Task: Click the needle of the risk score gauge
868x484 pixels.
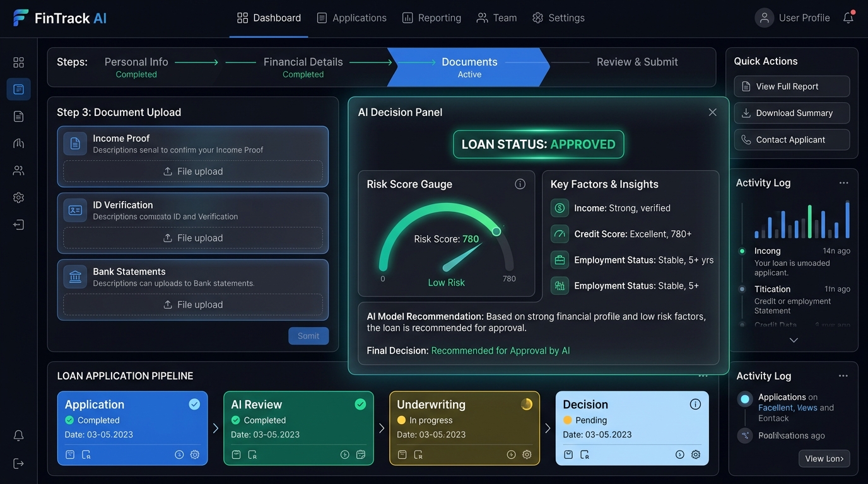Action: (463, 258)
